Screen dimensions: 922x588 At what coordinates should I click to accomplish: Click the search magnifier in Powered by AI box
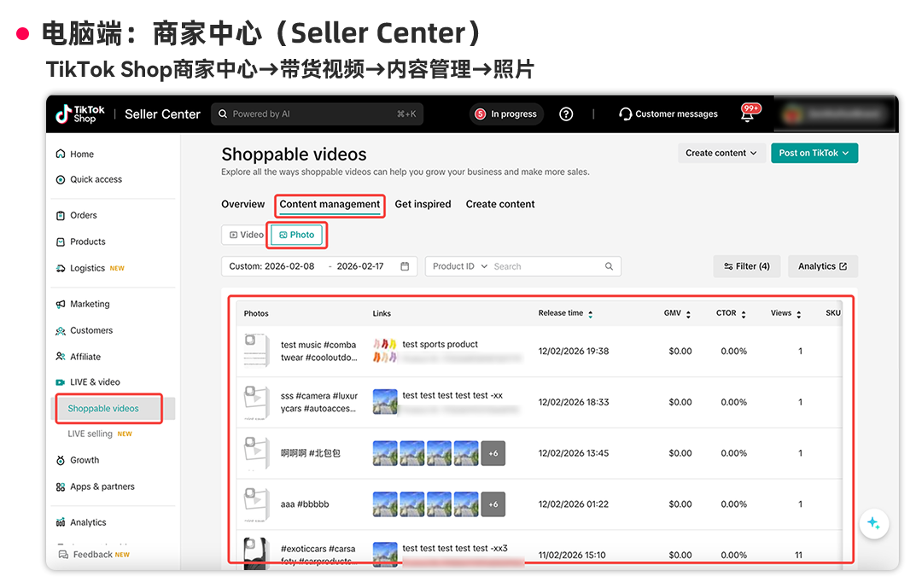coord(223,114)
